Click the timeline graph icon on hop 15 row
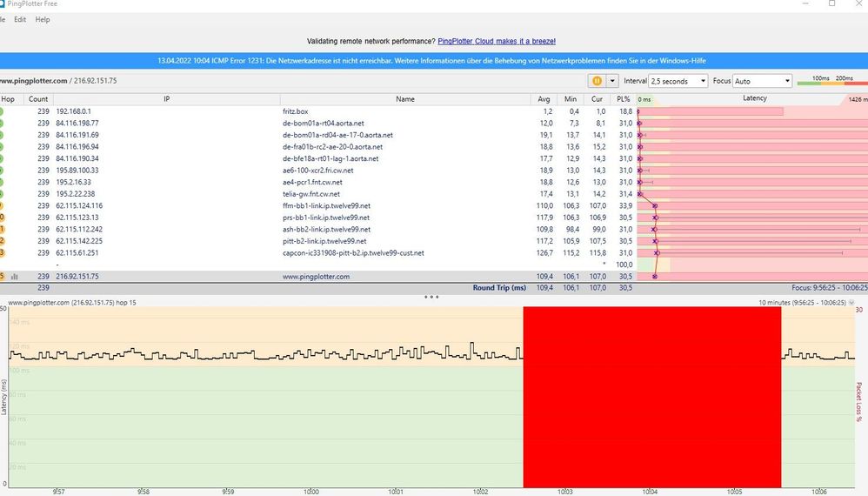The height and width of the screenshot is (496, 868). [15, 276]
